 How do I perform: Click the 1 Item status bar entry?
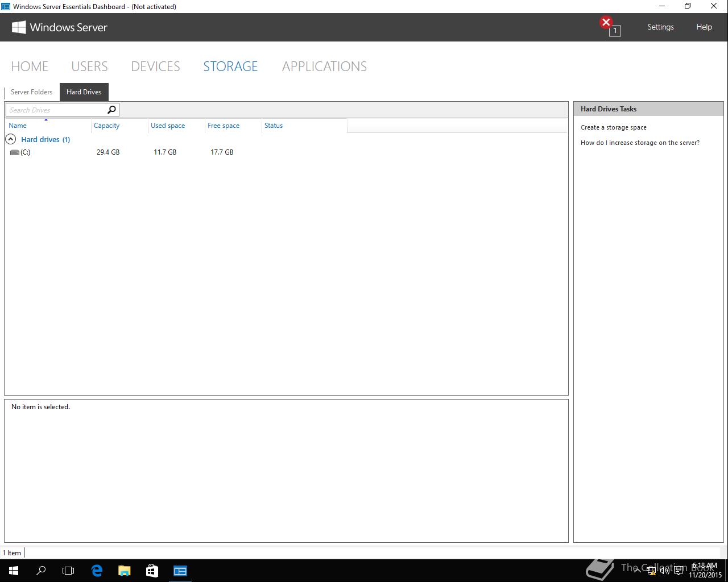pos(12,553)
